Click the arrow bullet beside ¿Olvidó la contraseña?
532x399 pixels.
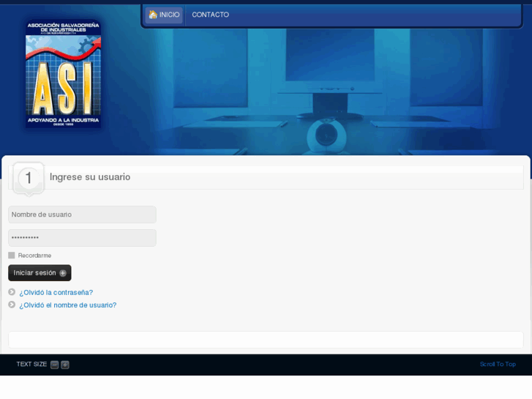click(12, 292)
